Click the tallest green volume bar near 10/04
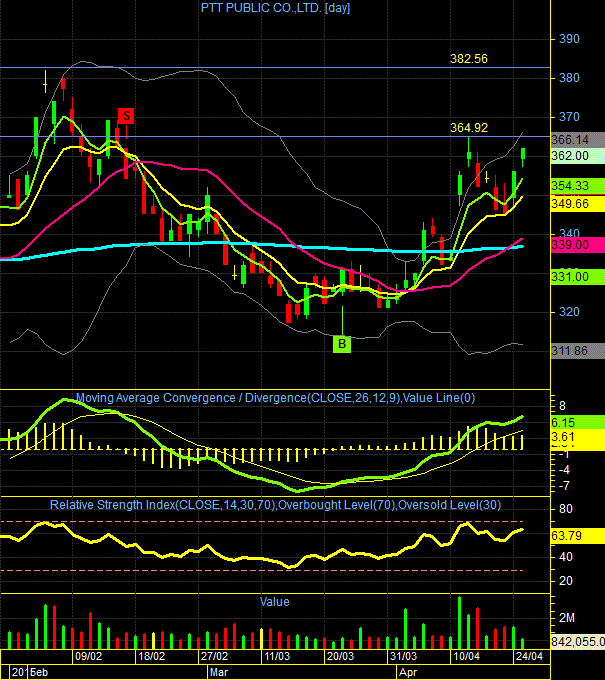 coord(459,623)
